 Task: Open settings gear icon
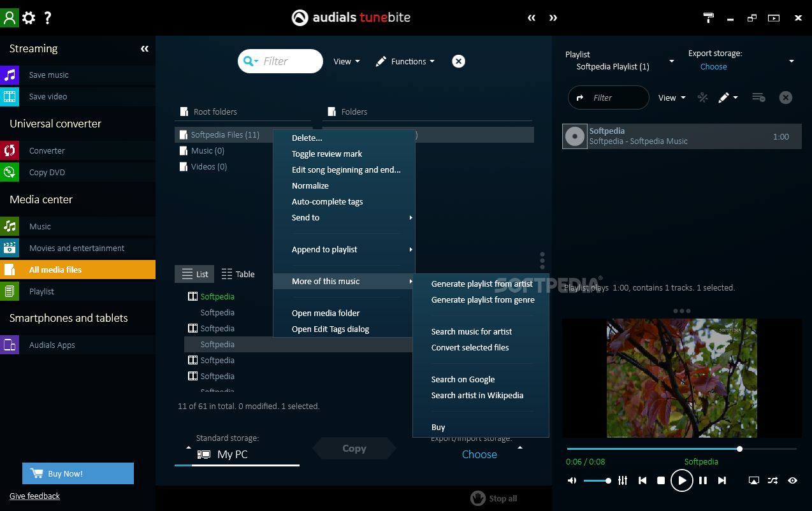pos(29,18)
